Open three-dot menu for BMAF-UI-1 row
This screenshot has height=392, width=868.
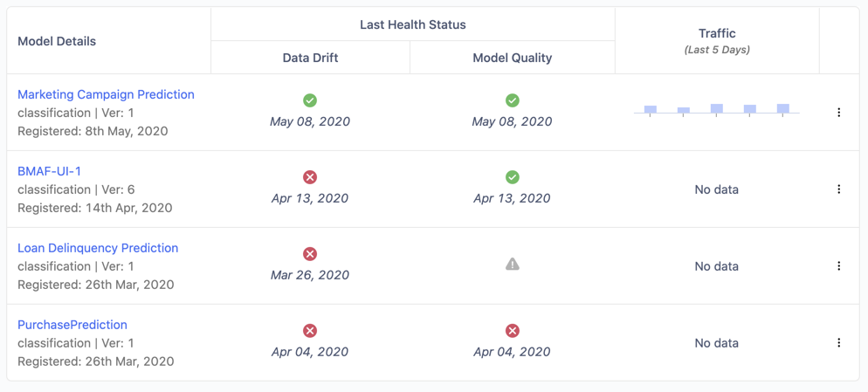tap(839, 189)
